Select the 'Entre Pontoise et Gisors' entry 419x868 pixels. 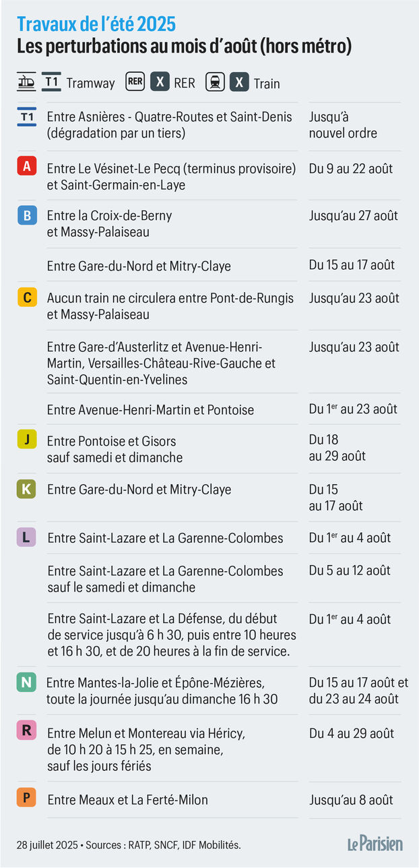pos(111,441)
